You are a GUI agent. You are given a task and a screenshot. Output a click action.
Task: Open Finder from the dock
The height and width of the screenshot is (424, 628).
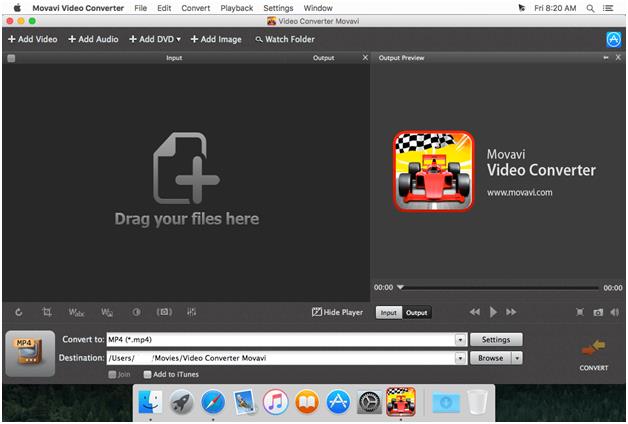[x=150, y=402]
